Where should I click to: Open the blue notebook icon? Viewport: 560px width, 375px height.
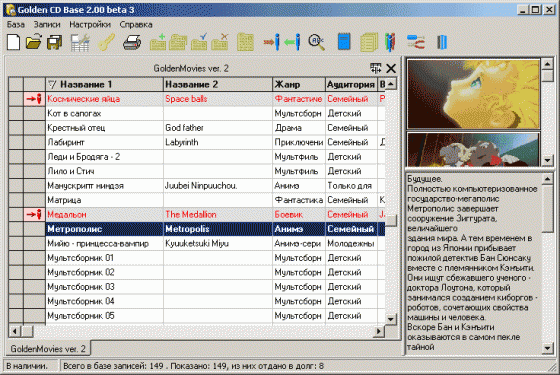tap(344, 42)
